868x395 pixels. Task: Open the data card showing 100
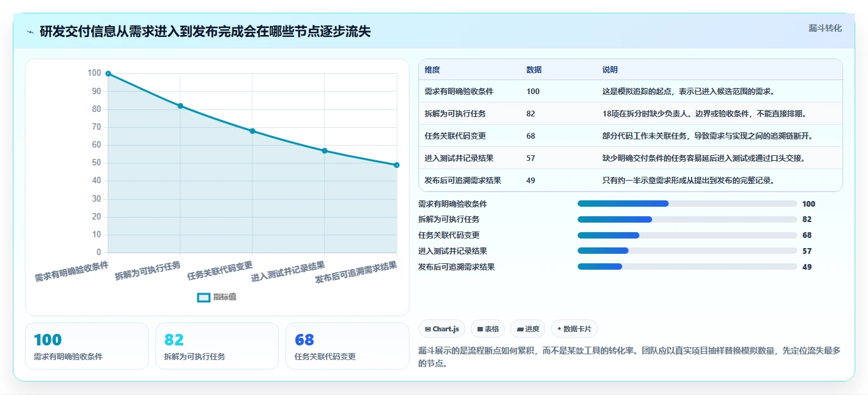(x=87, y=346)
